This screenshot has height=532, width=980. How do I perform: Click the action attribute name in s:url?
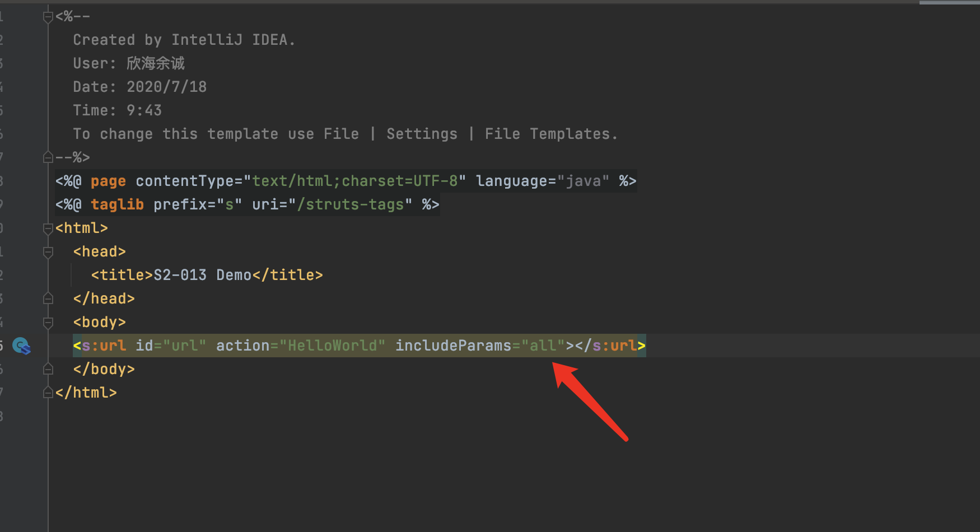pyautogui.click(x=243, y=346)
